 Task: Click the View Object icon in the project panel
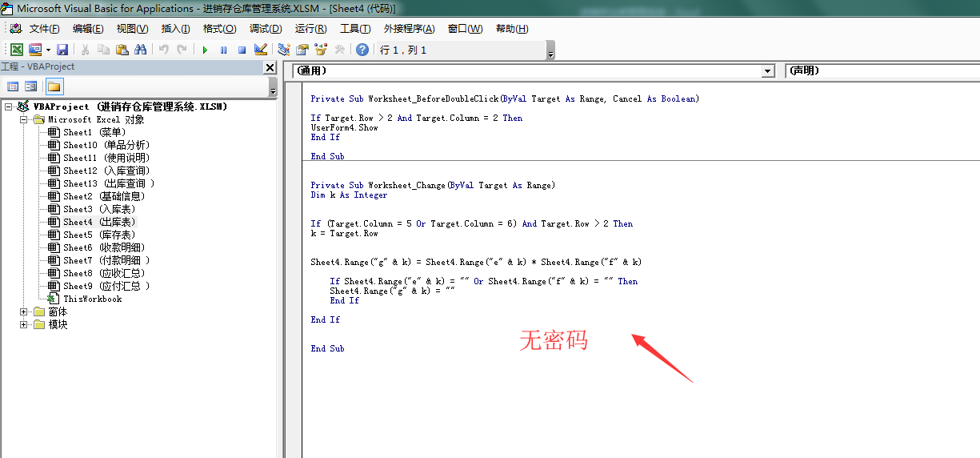pos(30,86)
